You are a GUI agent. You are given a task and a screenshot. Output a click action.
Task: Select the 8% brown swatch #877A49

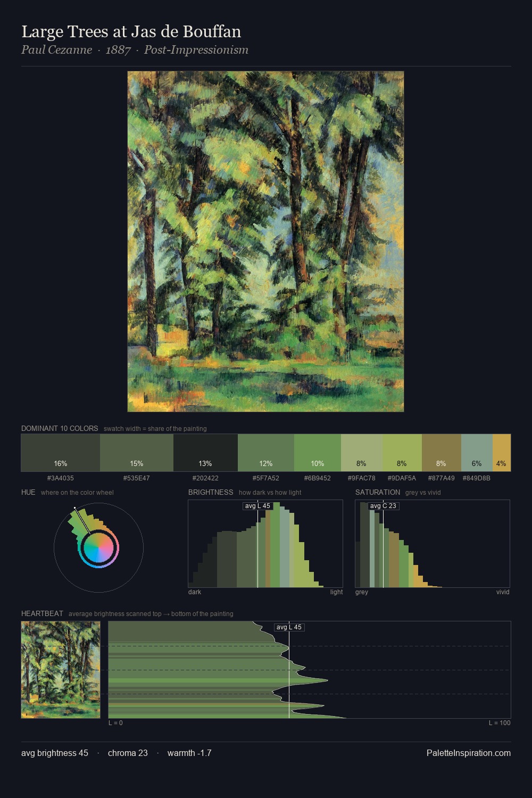coord(442,453)
